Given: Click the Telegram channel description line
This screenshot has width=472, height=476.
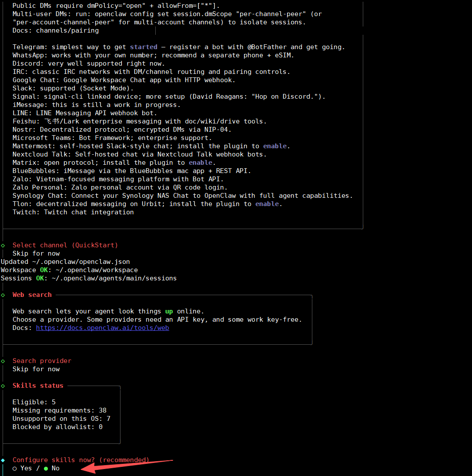Looking at the screenshot, I should [x=179, y=47].
